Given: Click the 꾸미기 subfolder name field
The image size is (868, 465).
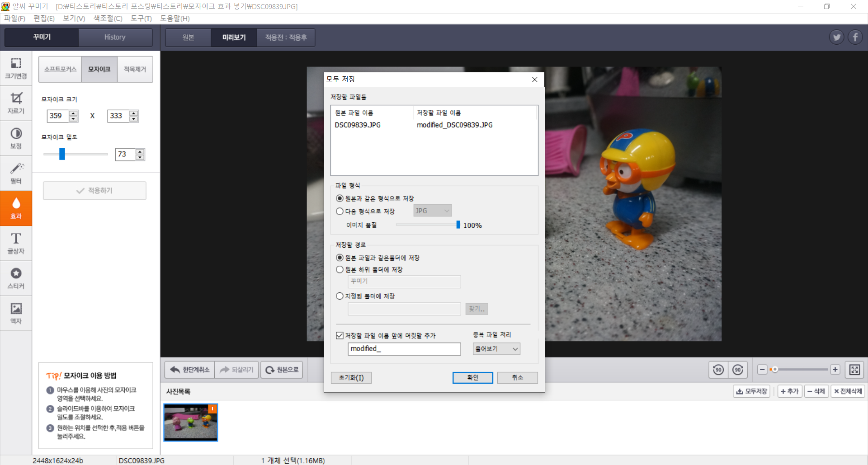Looking at the screenshot, I should pyautogui.click(x=404, y=282).
